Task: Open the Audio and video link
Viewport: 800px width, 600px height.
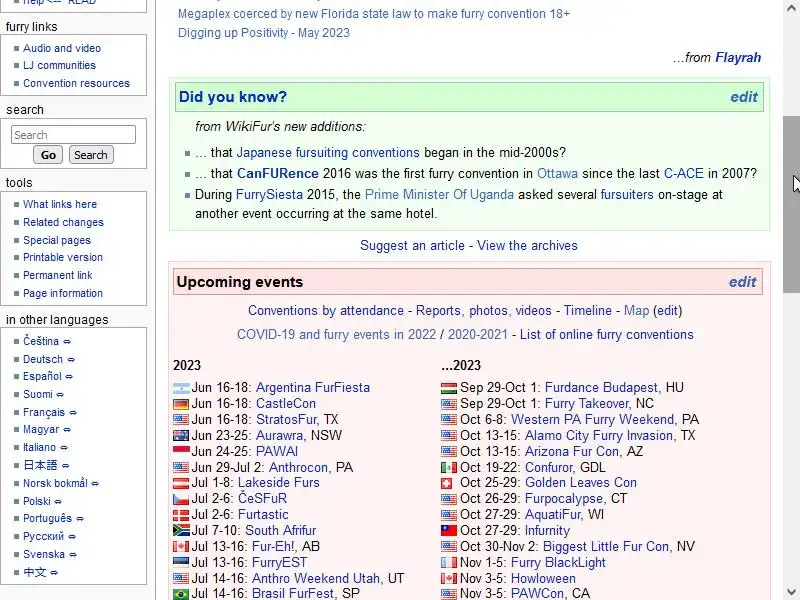Action: click(x=62, y=48)
